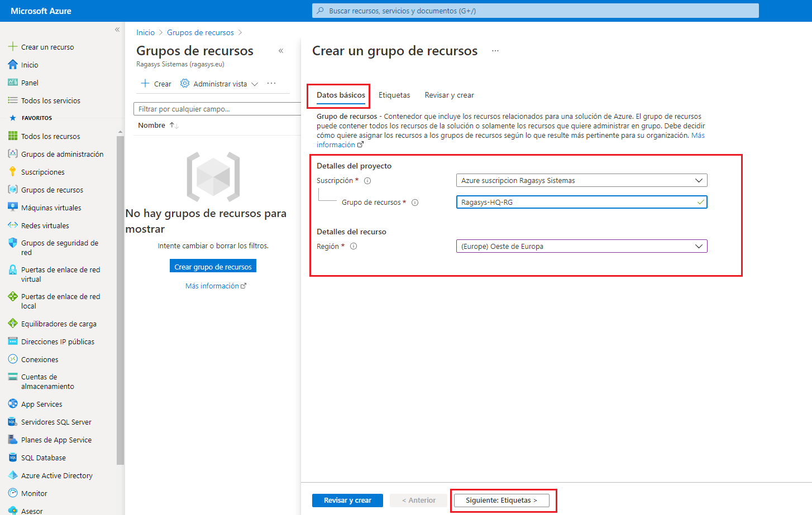Click the Filtrar por cualquier campo field
Image resolution: width=812 pixels, height=515 pixels.
(217, 109)
